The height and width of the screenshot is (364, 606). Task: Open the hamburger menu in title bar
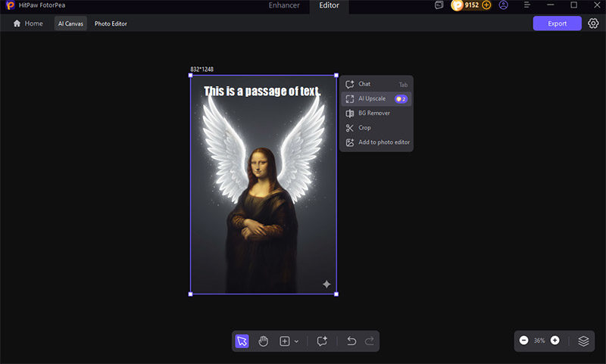(x=527, y=5)
